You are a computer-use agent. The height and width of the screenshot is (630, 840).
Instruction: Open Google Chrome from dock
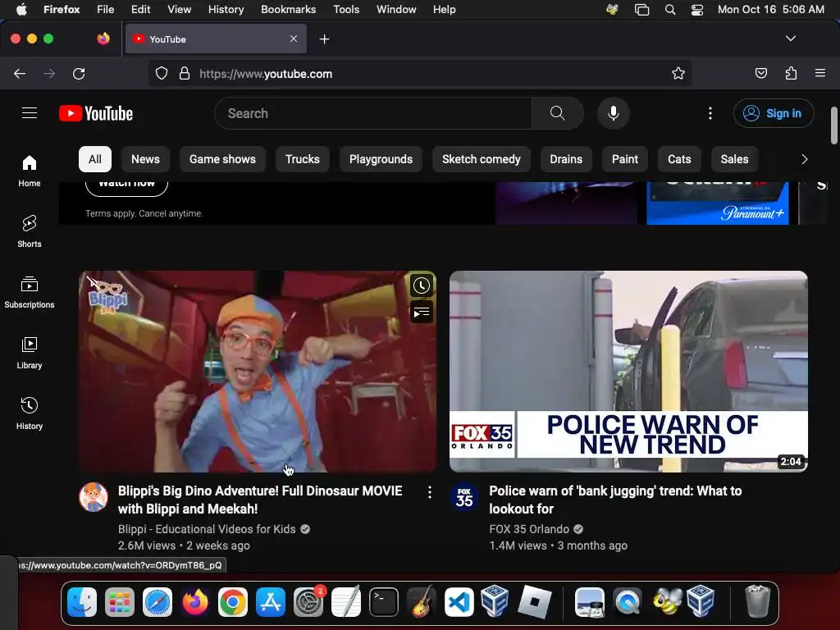click(232, 602)
